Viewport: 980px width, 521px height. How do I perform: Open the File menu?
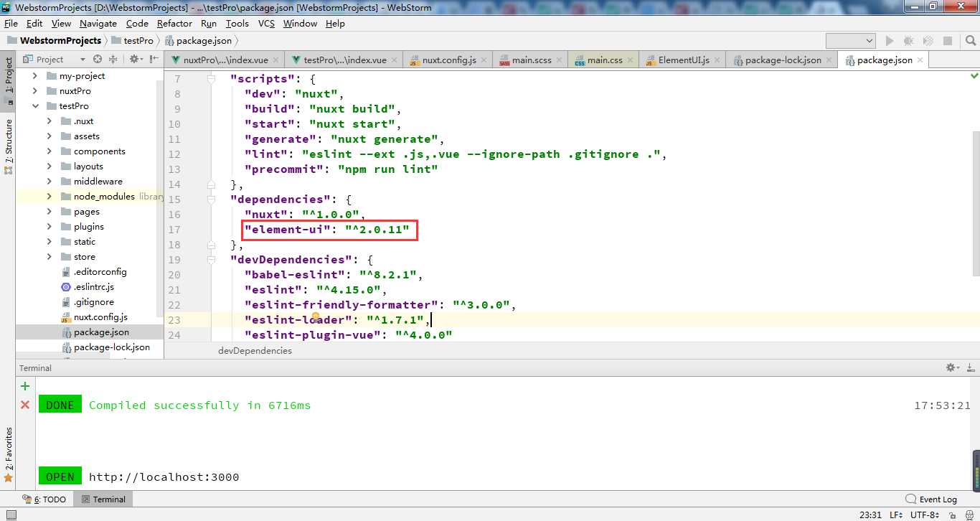pyautogui.click(x=11, y=24)
